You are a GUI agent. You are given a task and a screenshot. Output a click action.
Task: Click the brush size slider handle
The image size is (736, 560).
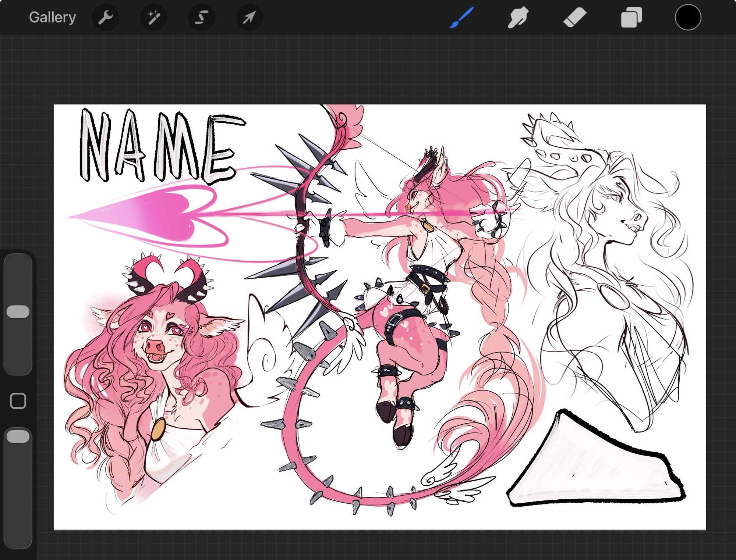pos(18,311)
